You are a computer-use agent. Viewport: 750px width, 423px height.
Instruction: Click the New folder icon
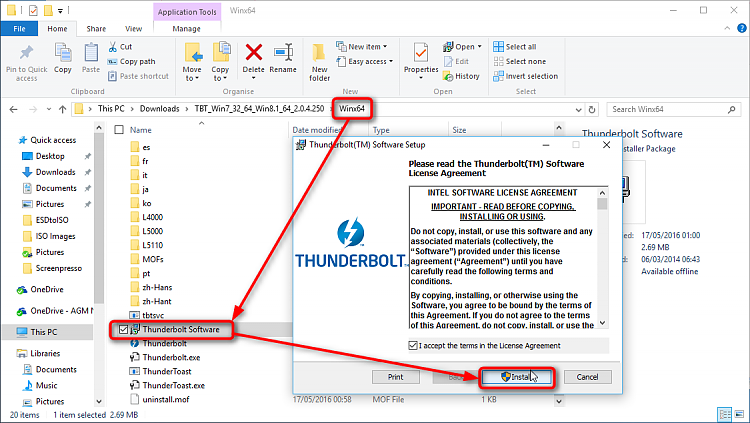click(319, 53)
